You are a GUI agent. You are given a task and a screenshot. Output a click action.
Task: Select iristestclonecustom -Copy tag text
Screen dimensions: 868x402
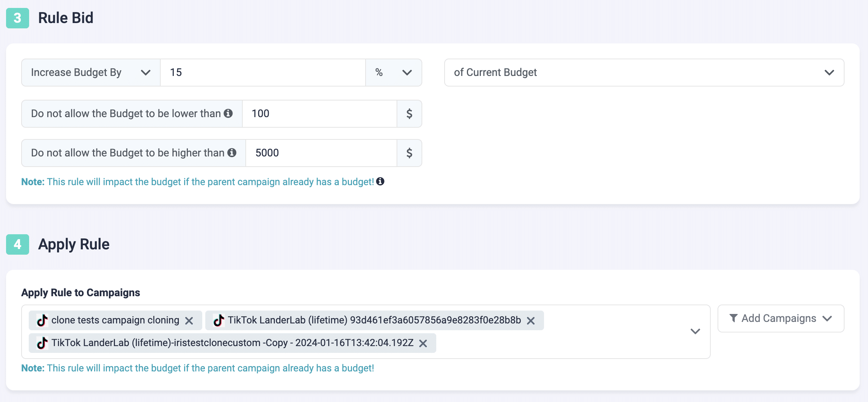coord(232,343)
